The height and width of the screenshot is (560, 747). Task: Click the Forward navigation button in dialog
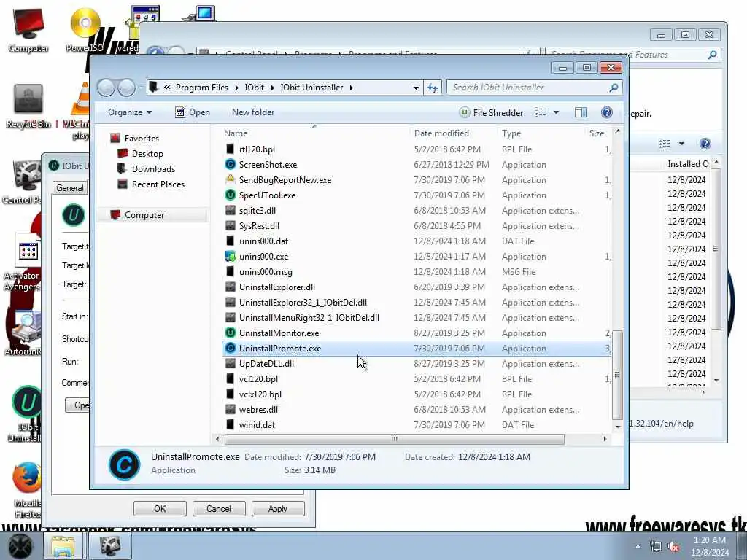(x=126, y=87)
